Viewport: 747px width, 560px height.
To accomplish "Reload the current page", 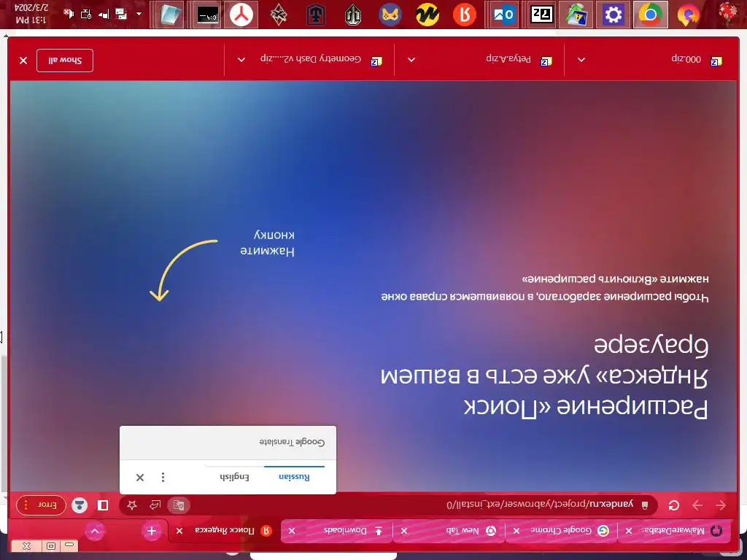I will click(x=673, y=505).
